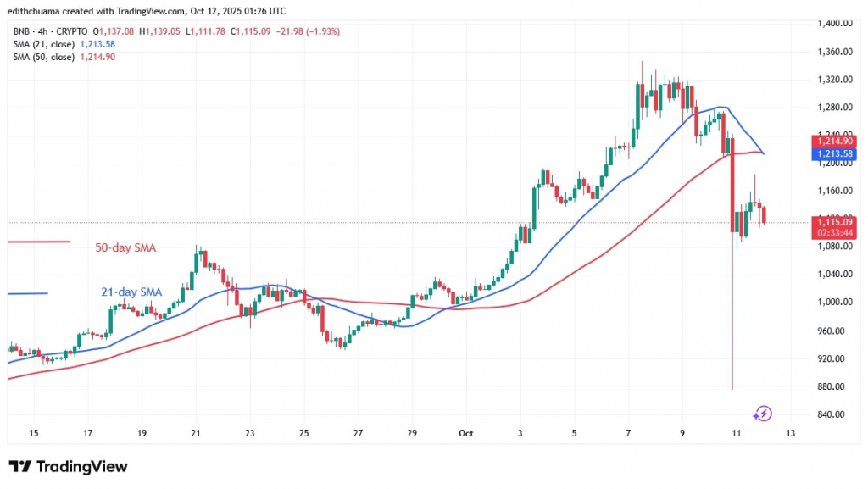Click the purple lightning bolt icon
This screenshot has height=489, width=868.
point(762,414)
